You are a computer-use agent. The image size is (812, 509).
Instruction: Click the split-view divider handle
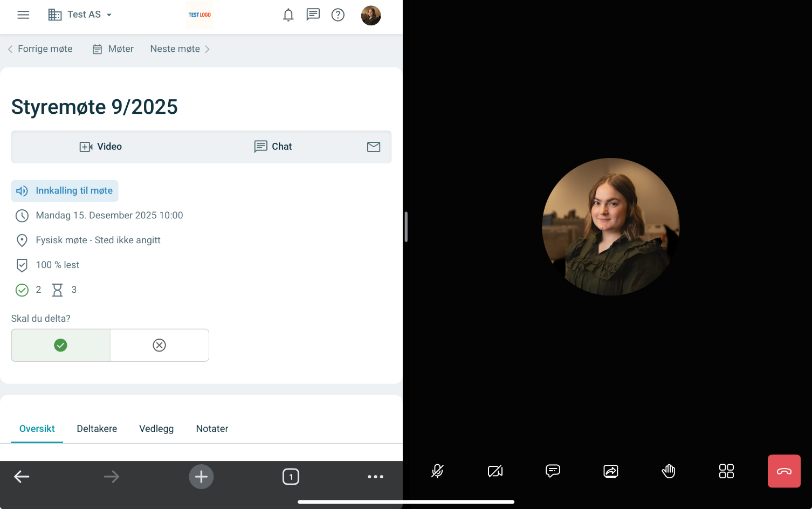tap(406, 226)
